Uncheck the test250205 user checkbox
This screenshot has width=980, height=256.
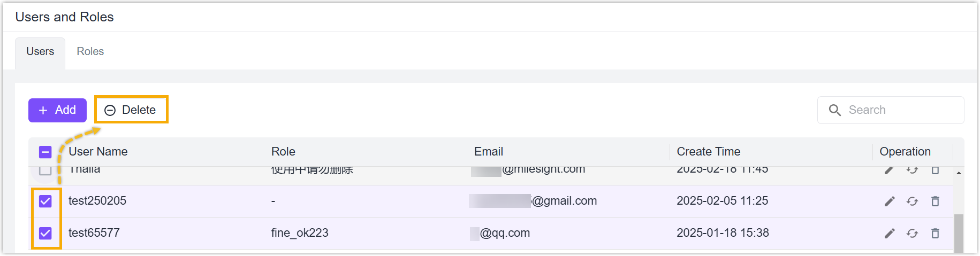coord(45,201)
